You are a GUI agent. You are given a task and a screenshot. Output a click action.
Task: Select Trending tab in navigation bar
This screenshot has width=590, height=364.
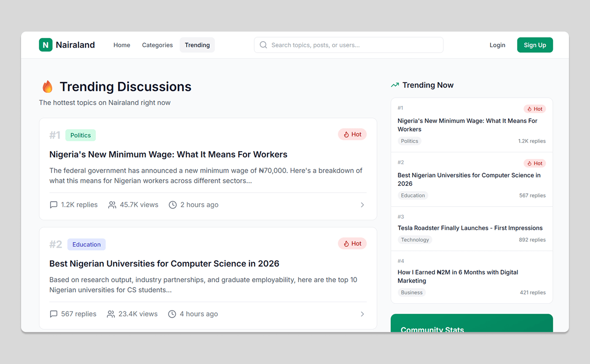coord(197,45)
